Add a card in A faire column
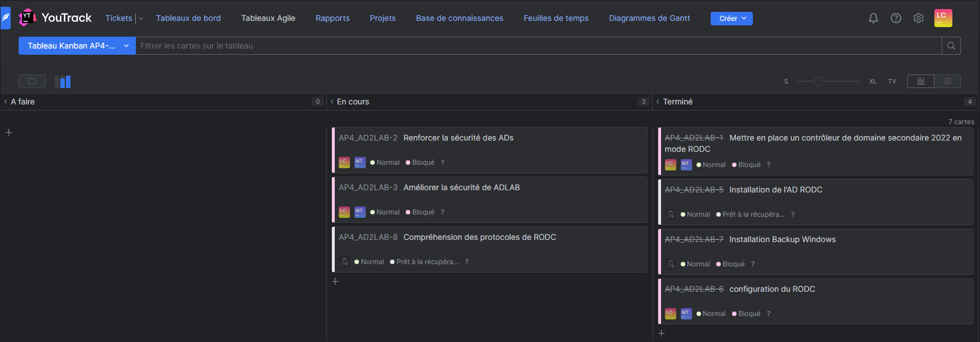The width and height of the screenshot is (980, 342). (x=9, y=133)
